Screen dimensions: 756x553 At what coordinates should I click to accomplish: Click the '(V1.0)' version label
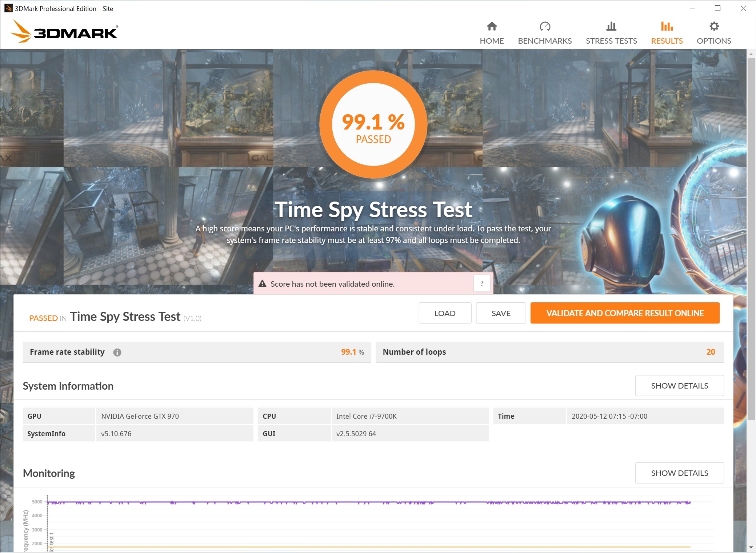pyautogui.click(x=192, y=318)
